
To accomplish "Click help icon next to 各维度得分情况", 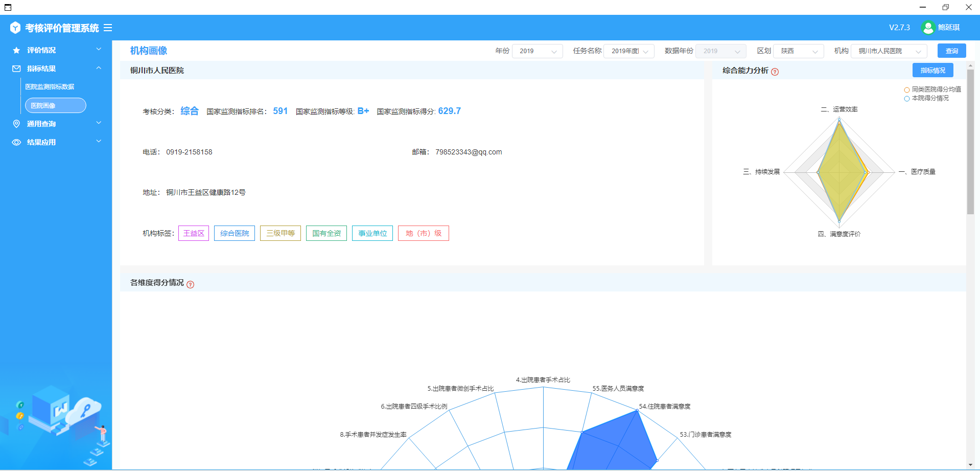I will [x=190, y=284].
